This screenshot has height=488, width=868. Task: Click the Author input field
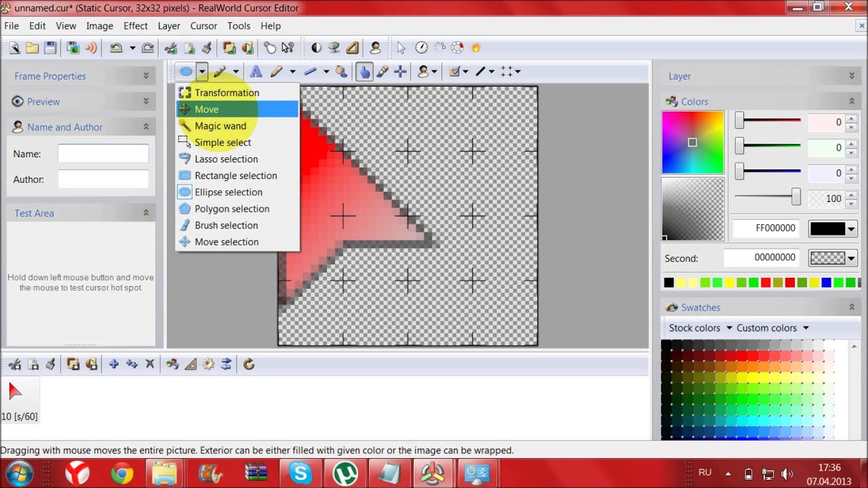click(x=103, y=180)
